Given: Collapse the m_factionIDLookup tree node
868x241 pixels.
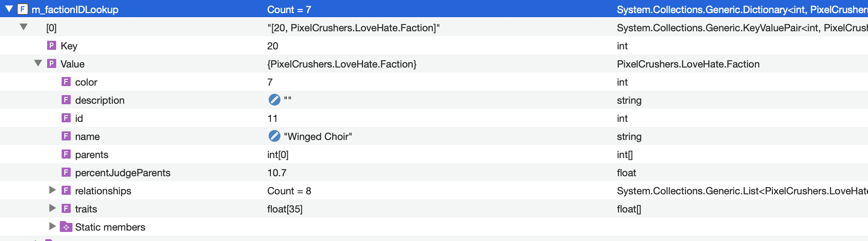Looking at the screenshot, I should click(x=9, y=9).
